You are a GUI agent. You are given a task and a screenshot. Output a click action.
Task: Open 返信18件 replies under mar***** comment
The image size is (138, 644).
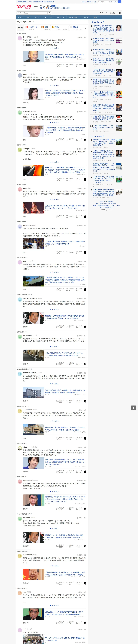[26, 103]
